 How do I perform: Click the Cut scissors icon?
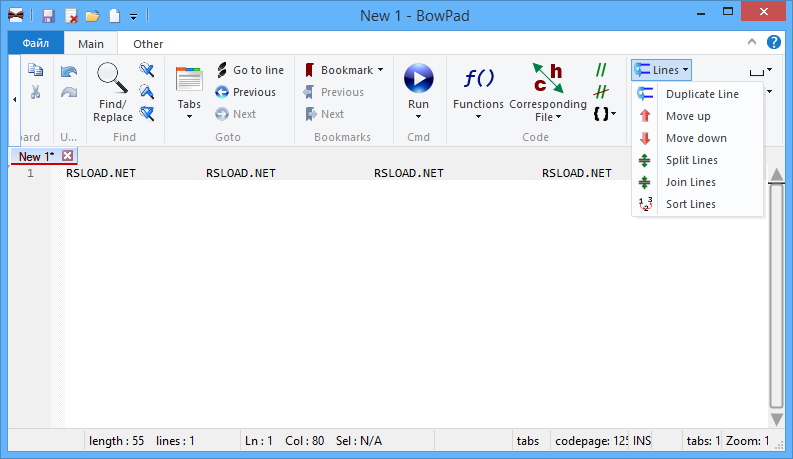click(35, 92)
